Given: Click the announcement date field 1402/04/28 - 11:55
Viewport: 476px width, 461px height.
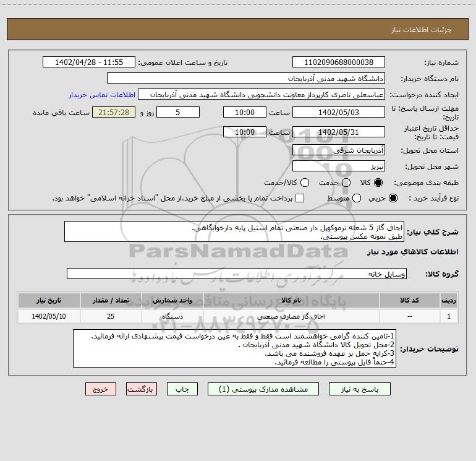Looking at the screenshot, I should pyautogui.click(x=89, y=62).
